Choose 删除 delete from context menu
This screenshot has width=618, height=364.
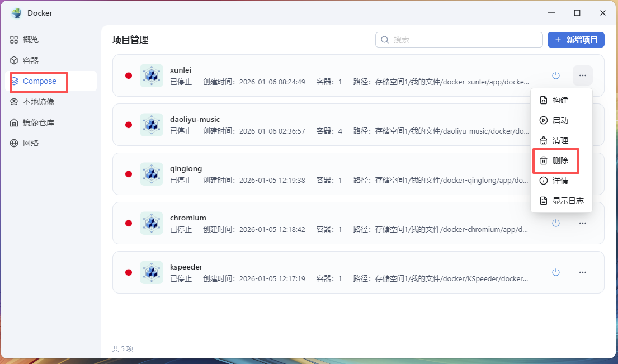point(562,160)
